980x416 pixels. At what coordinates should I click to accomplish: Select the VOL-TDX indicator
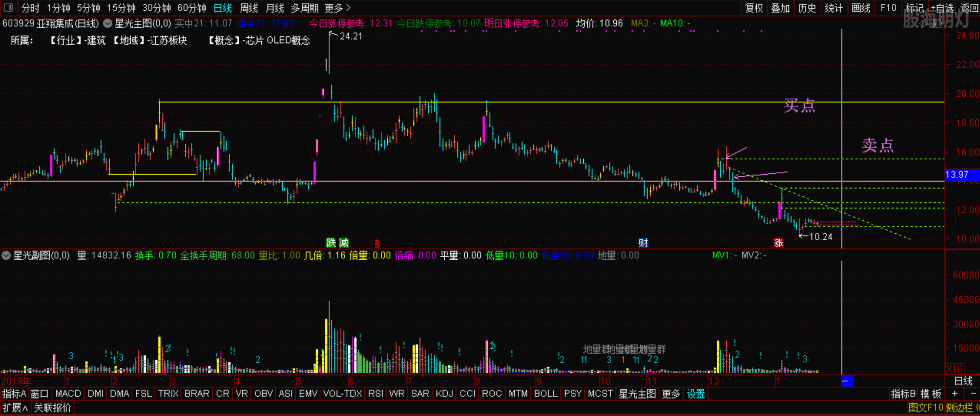coord(343,393)
